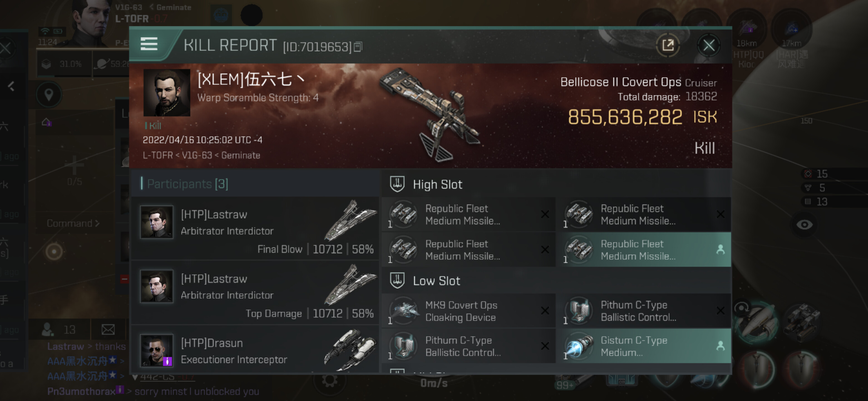The height and width of the screenshot is (401, 868).
Task: Open the location pin marker
Action: [49, 94]
